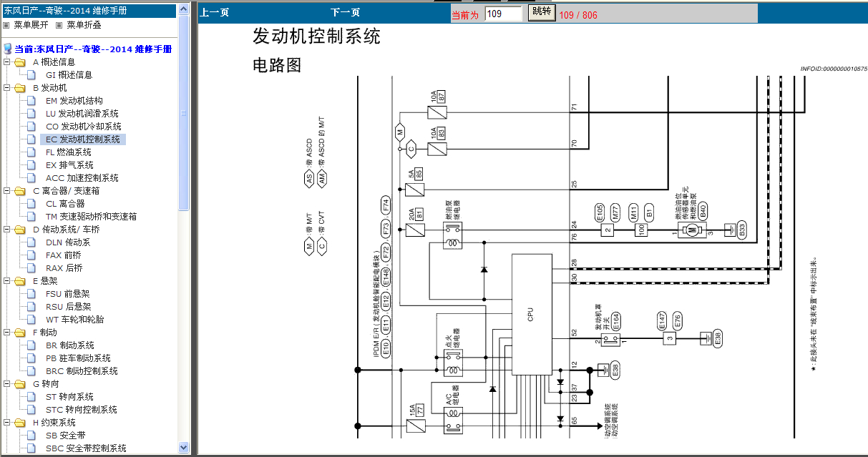The height and width of the screenshot is (457, 868).
Task: Click the folder icon beside B 发动机
Action: (x=19, y=88)
